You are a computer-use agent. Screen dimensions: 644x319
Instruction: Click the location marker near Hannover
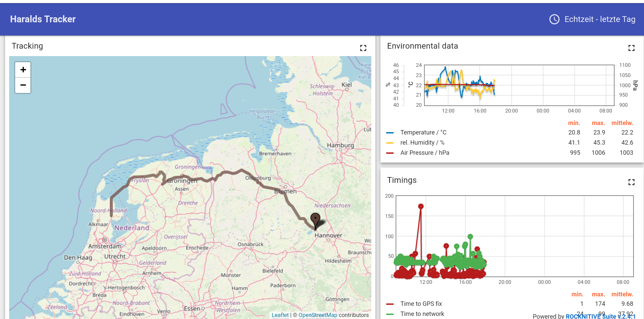315,221
